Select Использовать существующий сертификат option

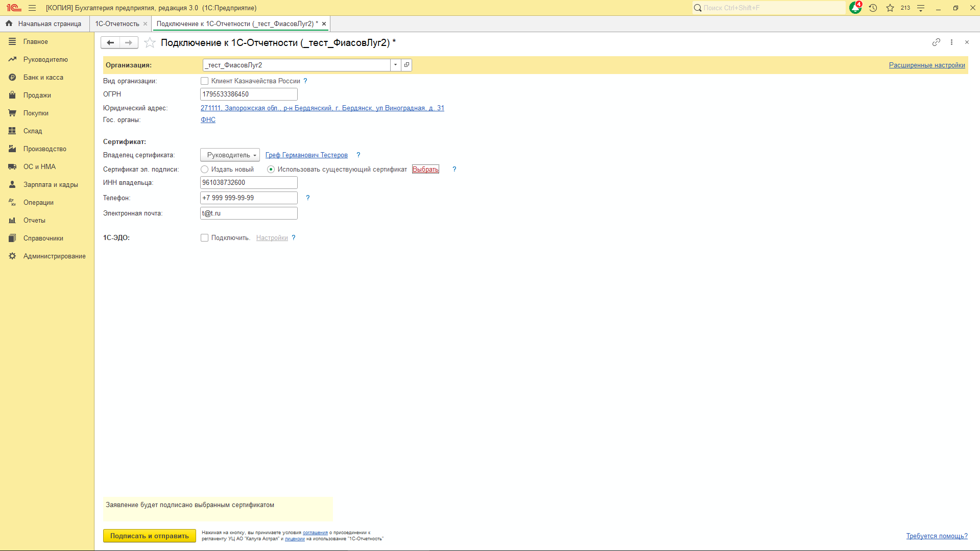271,169
